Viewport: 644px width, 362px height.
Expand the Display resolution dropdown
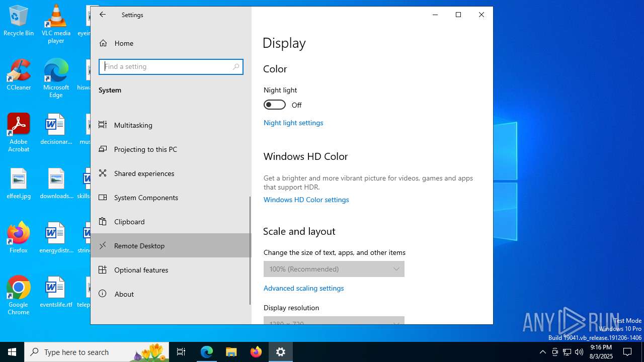point(334,321)
